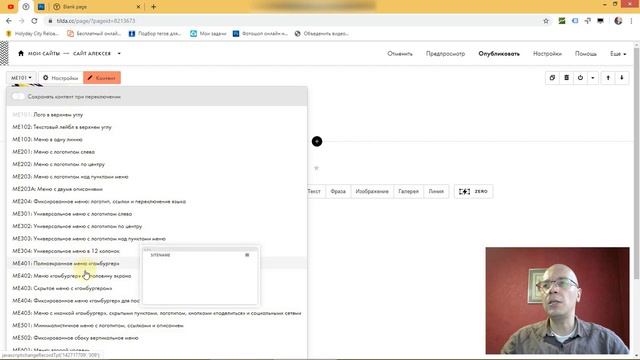
Task: Open a new browser tab
Action: 153,7
